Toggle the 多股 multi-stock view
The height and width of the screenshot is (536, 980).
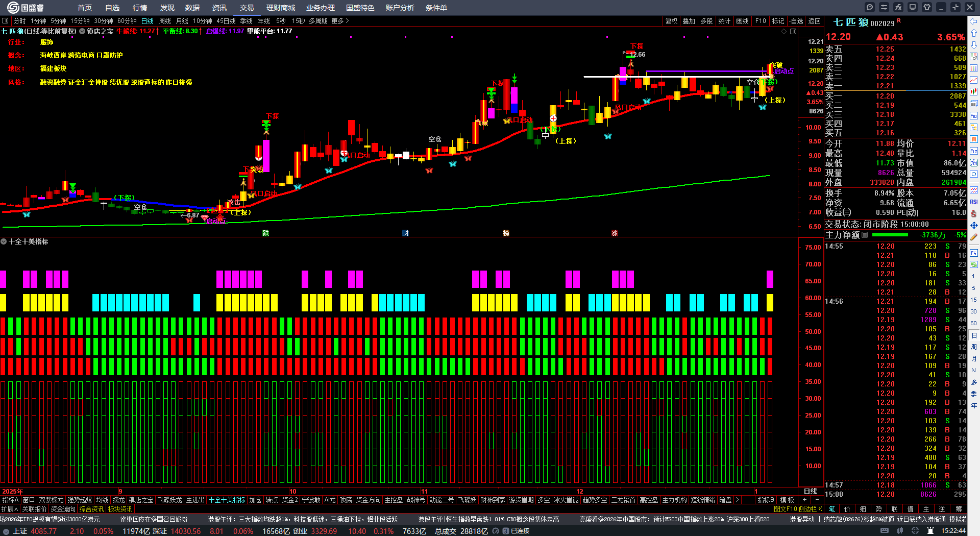[706, 21]
